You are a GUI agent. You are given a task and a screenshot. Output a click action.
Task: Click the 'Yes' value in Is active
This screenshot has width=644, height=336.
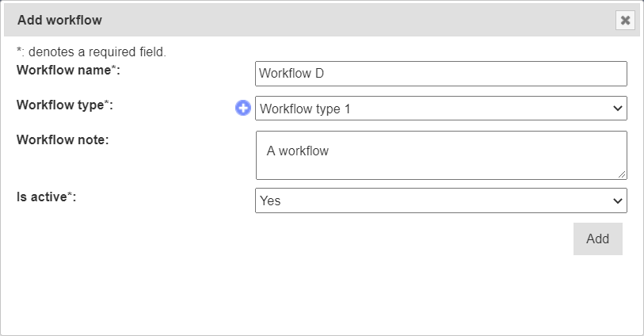click(270, 200)
